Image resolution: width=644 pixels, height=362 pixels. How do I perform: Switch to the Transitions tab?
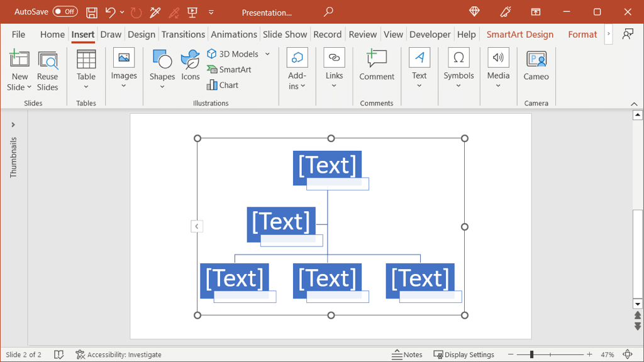point(183,35)
